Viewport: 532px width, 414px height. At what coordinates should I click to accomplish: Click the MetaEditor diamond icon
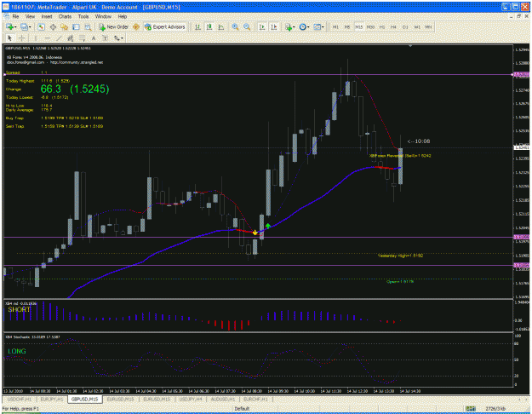coord(136,26)
